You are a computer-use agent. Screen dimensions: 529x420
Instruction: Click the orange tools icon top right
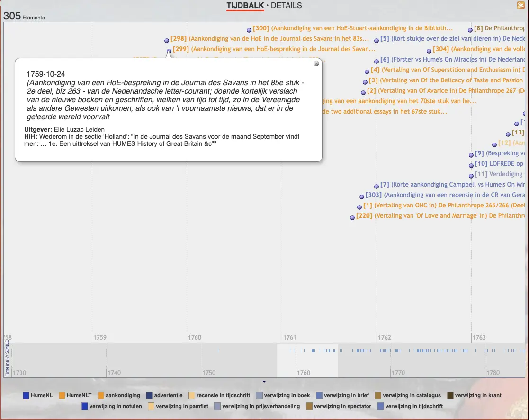tap(521, 6)
